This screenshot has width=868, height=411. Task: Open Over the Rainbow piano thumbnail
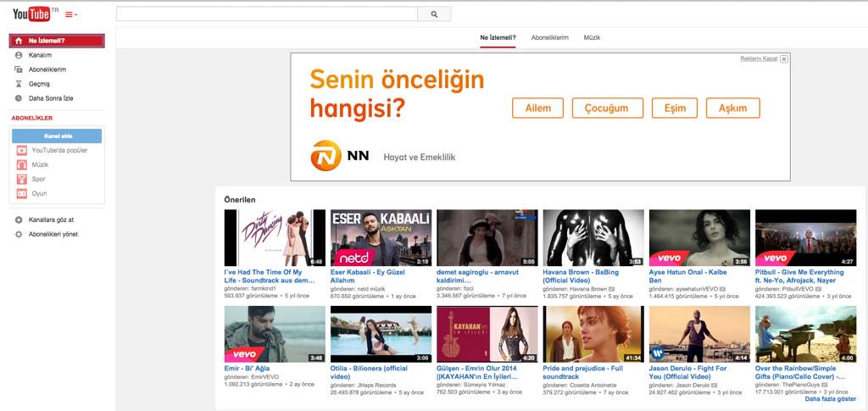pyautogui.click(x=805, y=334)
